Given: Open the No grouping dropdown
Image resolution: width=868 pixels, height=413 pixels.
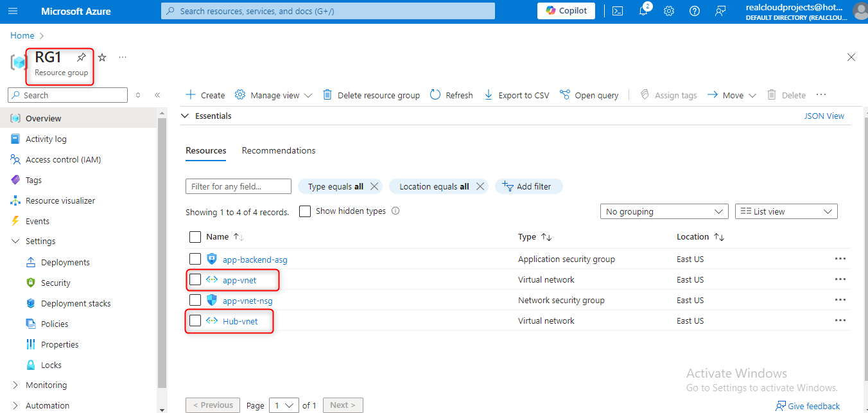Looking at the screenshot, I should point(664,211).
